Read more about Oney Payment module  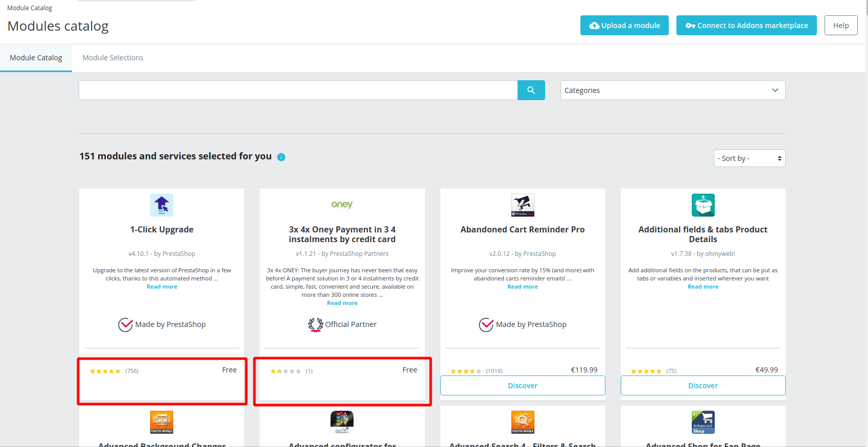pyautogui.click(x=342, y=303)
